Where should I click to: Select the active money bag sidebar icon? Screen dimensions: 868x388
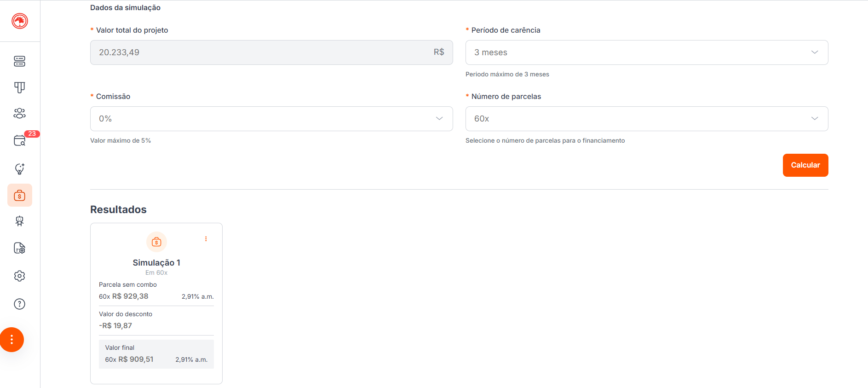(19, 196)
